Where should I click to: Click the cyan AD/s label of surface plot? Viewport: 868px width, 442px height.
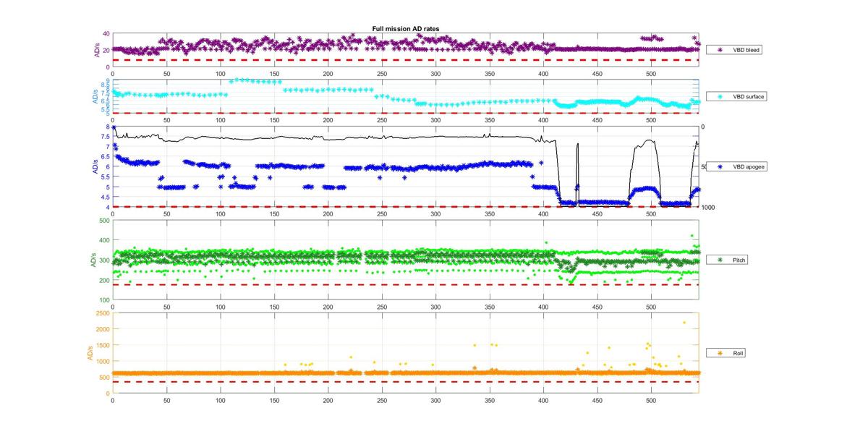point(95,96)
